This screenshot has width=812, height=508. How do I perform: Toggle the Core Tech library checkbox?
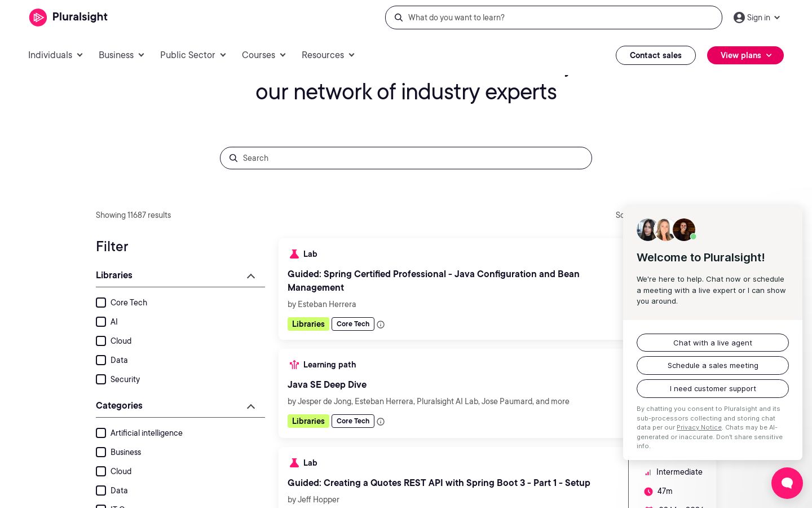pyautogui.click(x=101, y=303)
